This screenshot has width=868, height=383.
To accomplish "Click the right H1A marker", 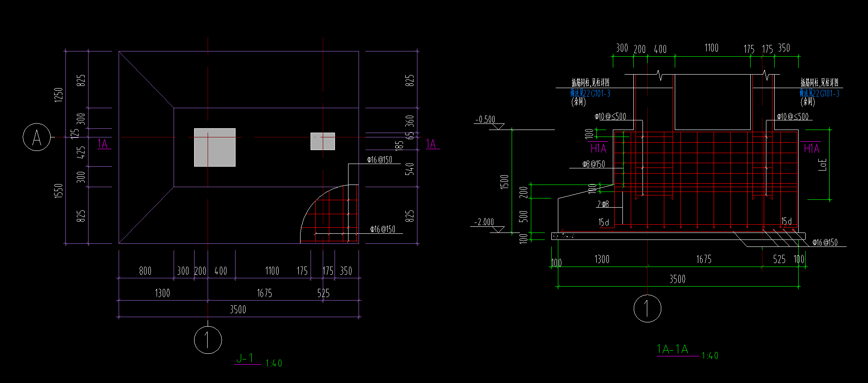I will coord(811,148).
